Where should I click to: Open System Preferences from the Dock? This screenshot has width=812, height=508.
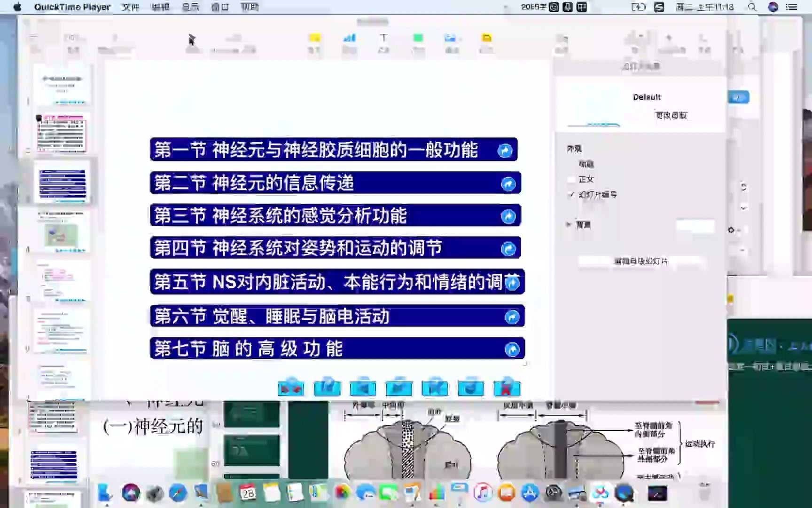coord(554,493)
